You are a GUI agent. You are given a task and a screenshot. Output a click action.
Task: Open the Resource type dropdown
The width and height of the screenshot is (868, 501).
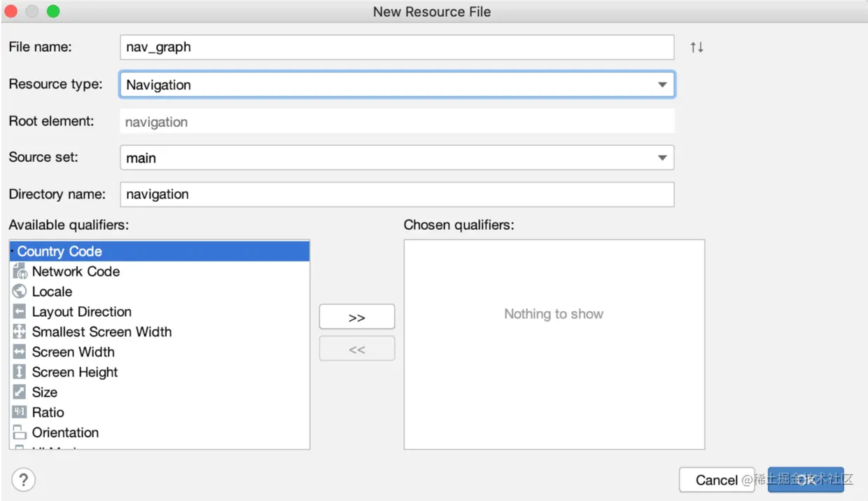[x=397, y=85]
